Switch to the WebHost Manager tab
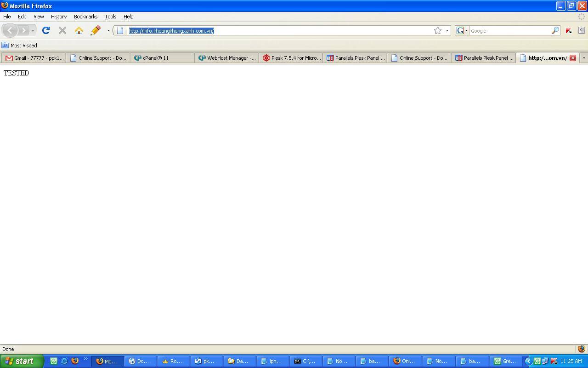 (x=227, y=58)
